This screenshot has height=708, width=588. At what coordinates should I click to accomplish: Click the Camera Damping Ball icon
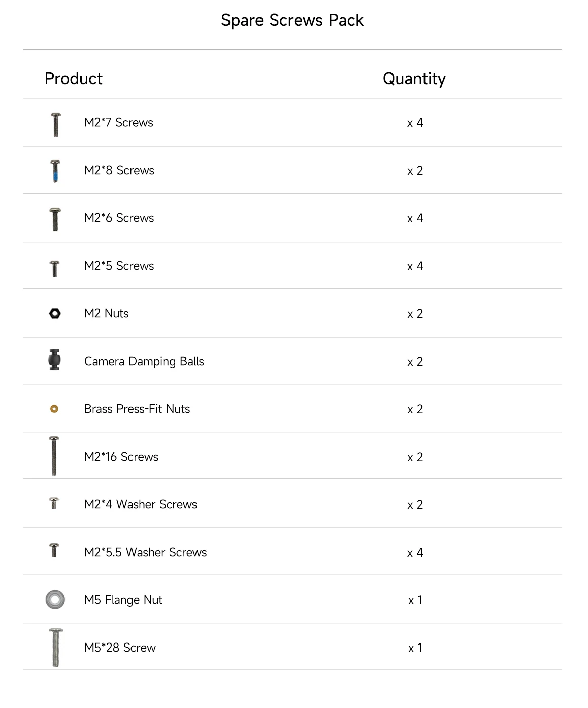click(x=55, y=360)
